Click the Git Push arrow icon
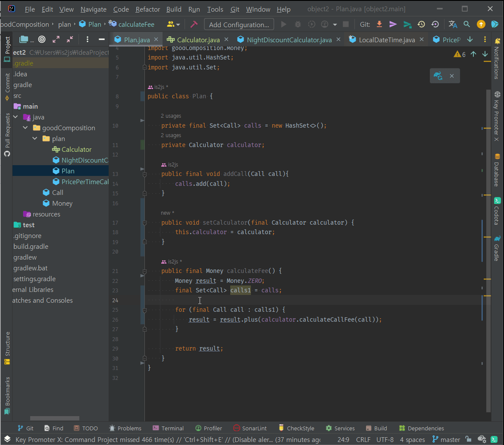Image resolution: width=504 pixels, height=445 pixels. coord(407,25)
